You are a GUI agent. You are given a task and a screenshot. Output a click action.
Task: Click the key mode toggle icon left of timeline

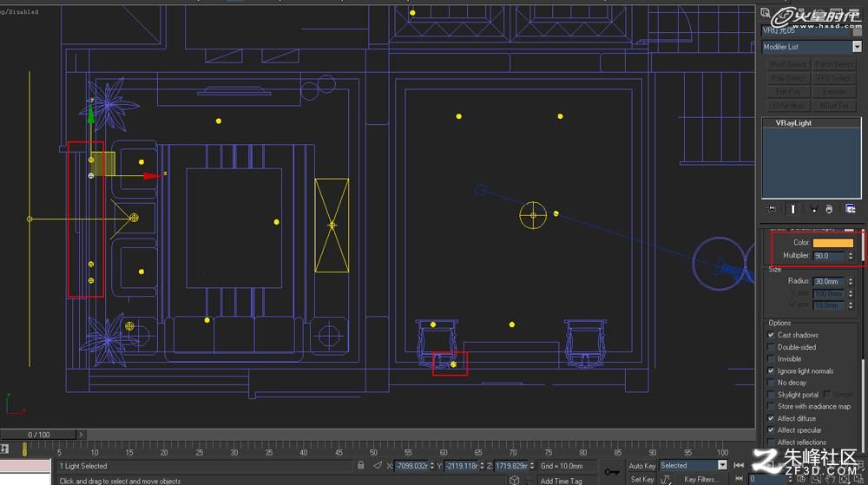(x=4, y=449)
